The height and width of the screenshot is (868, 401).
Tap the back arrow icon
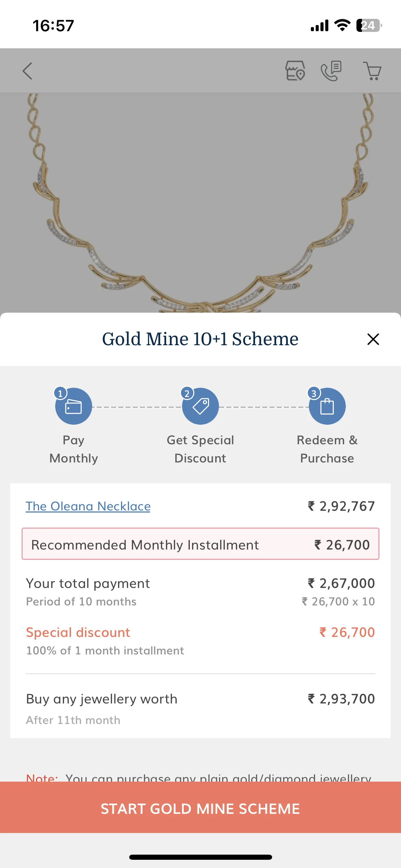[27, 71]
